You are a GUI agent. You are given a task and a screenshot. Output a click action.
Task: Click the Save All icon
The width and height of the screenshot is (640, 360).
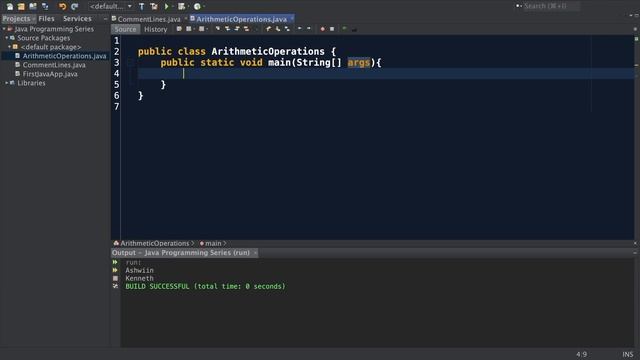(45, 6)
